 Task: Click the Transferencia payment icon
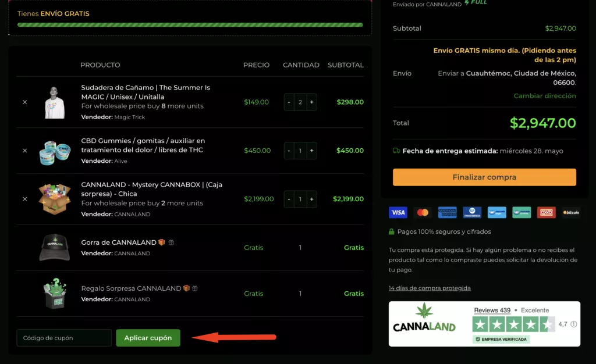point(472,213)
